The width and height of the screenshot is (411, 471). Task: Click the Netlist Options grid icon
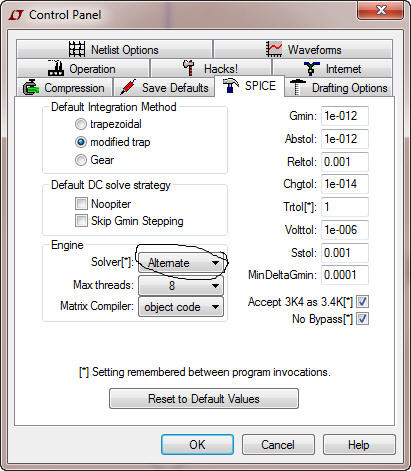77,49
